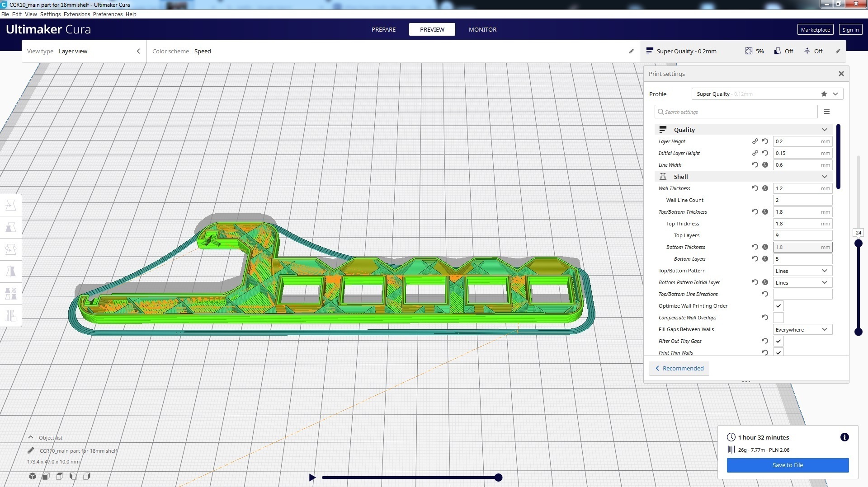
Task: Open the Profile dropdown
Action: pyautogui.click(x=767, y=94)
